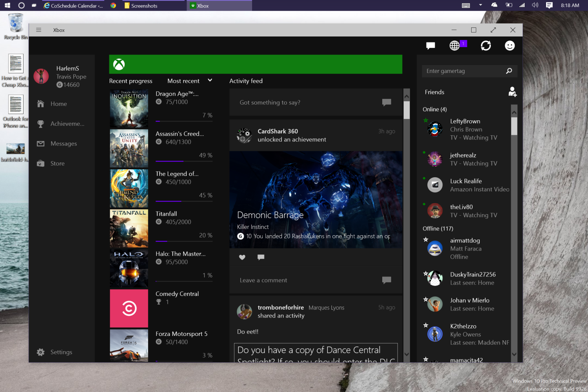Click send icon in Leave a comment box

[x=387, y=280]
